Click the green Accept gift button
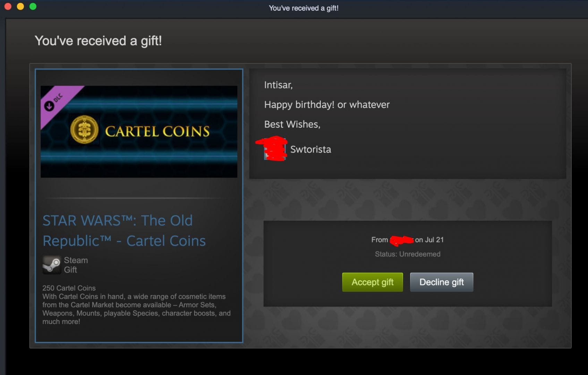This screenshot has height=375, width=588. [x=372, y=282]
